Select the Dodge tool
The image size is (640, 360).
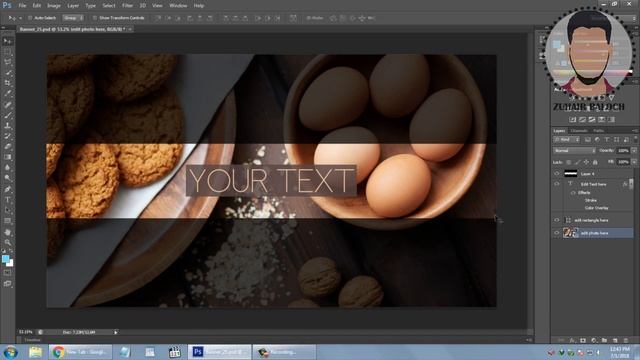pos(7,178)
